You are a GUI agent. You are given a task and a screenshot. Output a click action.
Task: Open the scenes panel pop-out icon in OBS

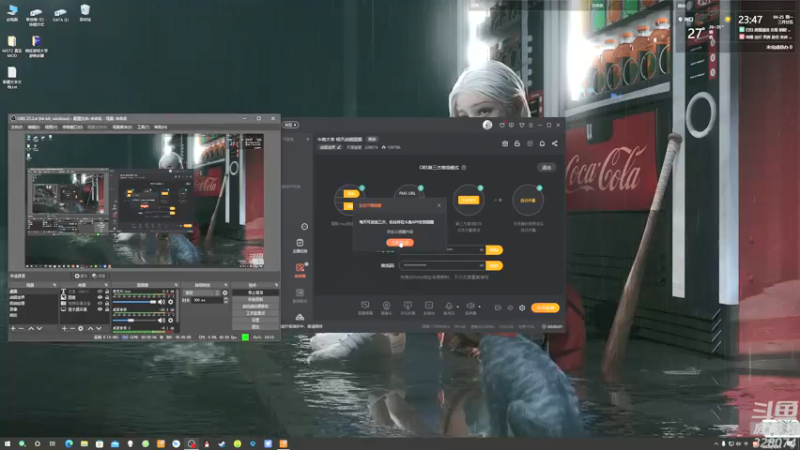tap(54, 285)
